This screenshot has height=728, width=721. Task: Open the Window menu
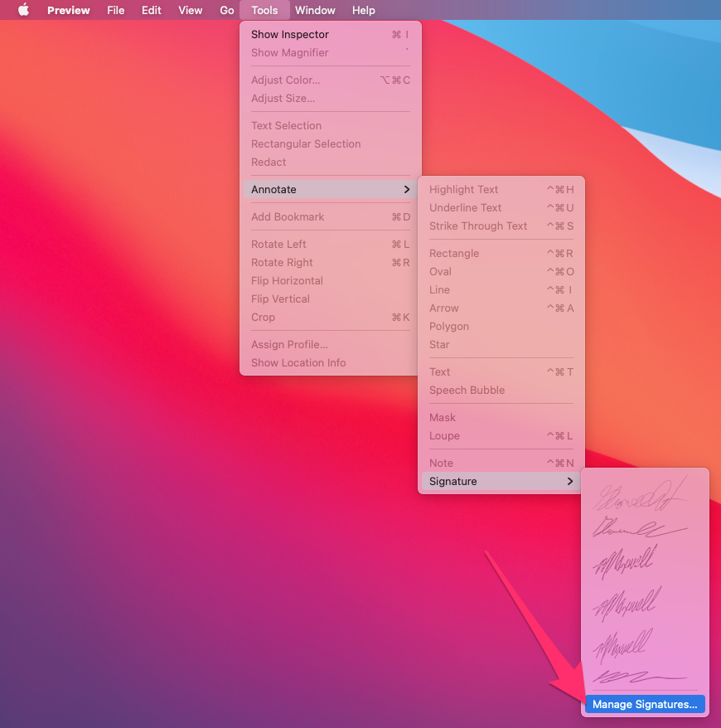pyautogui.click(x=315, y=10)
